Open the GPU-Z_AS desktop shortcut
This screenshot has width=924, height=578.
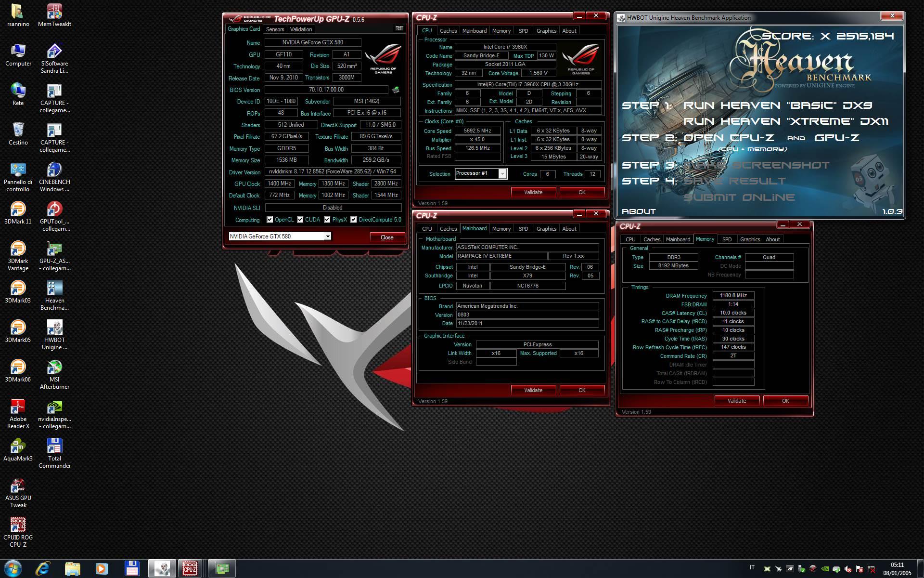[54, 256]
